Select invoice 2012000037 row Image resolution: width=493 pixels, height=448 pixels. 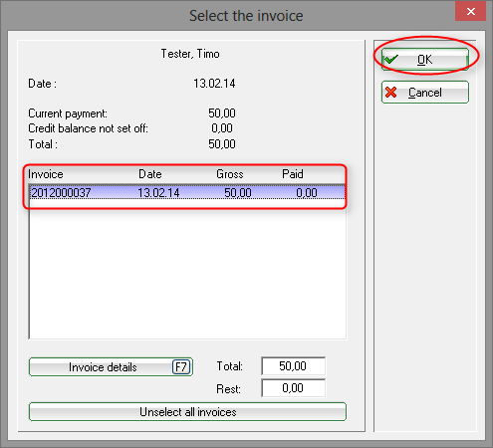pos(187,192)
